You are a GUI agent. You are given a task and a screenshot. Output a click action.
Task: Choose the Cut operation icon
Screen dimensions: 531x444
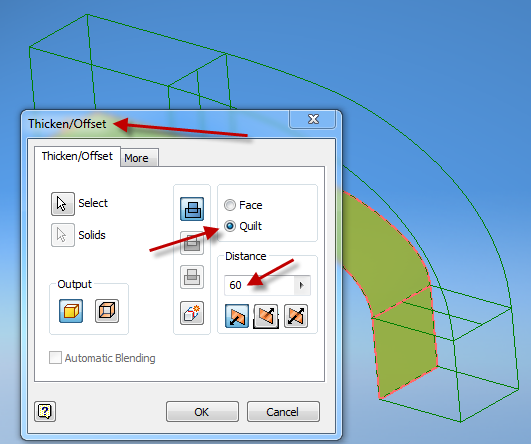pos(192,243)
